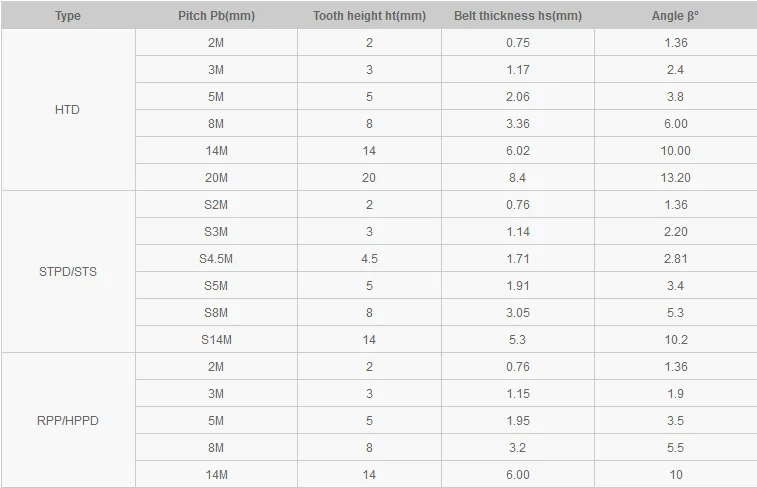
Task: Click the 13.20 angle value
Action: pyautogui.click(x=675, y=178)
